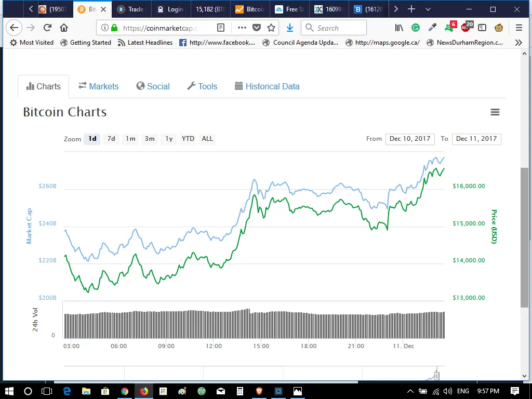The height and width of the screenshot is (399, 532).
Task: Open Brave browser from the taskbar
Action: click(x=259, y=391)
